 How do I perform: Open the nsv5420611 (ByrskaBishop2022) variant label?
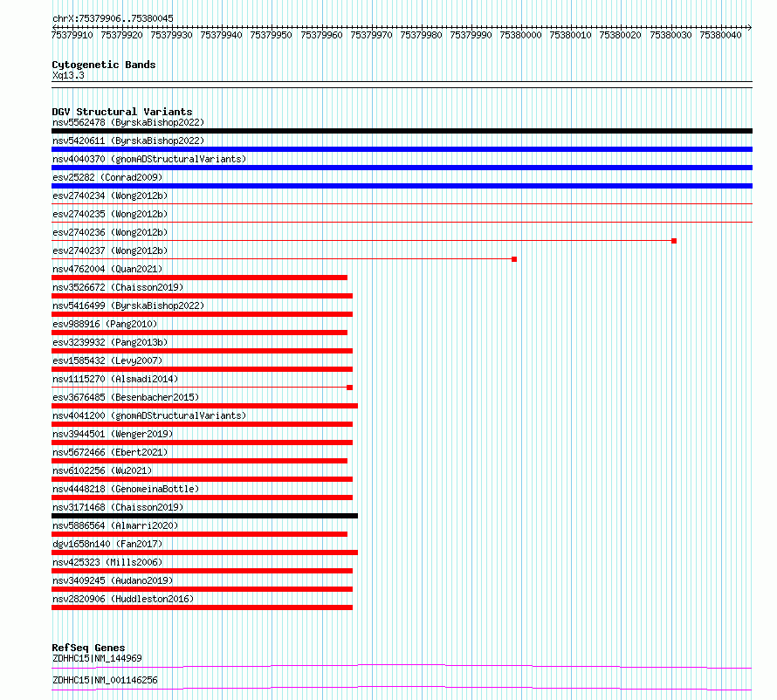tap(128, 141)
